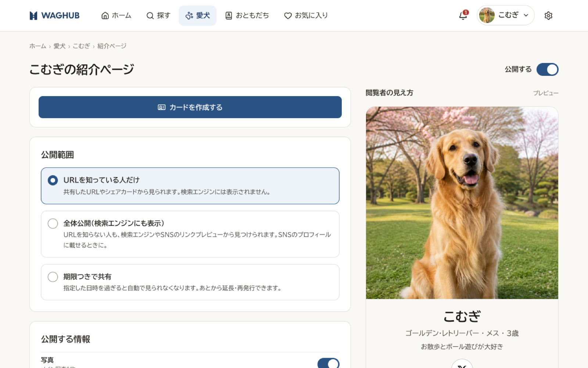Click the golden retriever preview photo
The width and height of the screenshot is (588, 368).
click(x=462, y=203)
